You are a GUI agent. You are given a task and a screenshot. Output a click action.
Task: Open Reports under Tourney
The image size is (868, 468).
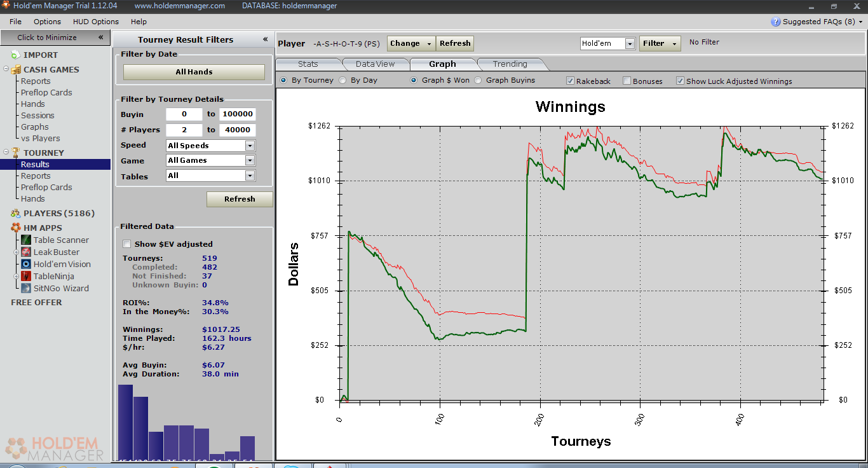[36, 176]
